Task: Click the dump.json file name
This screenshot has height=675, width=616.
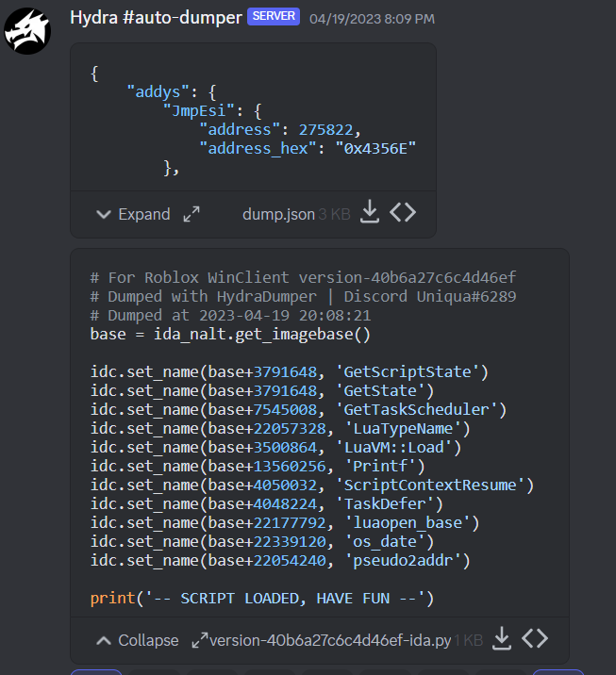Action: click(278, 214)
